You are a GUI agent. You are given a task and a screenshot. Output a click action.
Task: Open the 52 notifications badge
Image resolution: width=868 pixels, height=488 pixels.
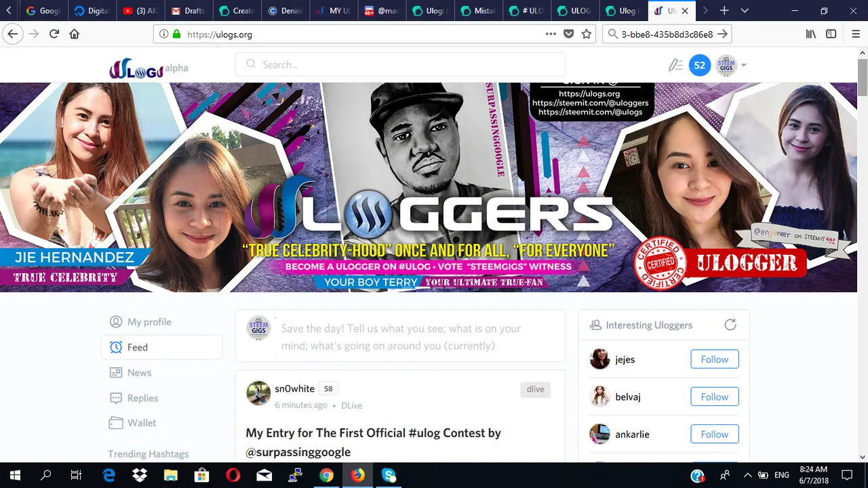700,65
